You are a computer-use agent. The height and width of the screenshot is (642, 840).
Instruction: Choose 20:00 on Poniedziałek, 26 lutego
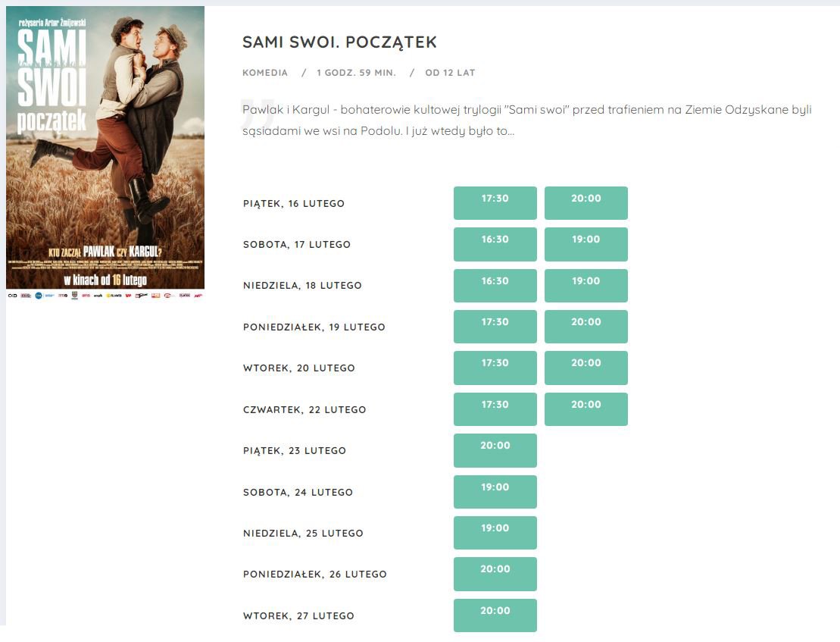[x=495, y=574]
